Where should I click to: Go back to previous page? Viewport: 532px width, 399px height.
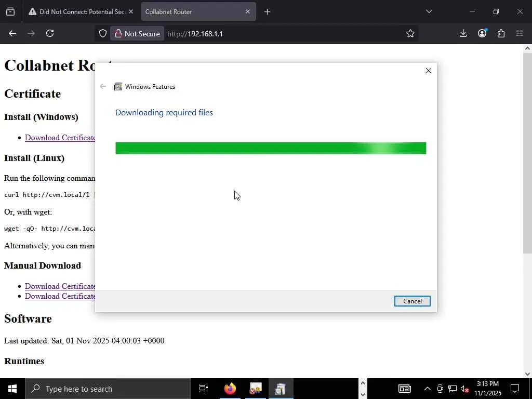(12, 33)
